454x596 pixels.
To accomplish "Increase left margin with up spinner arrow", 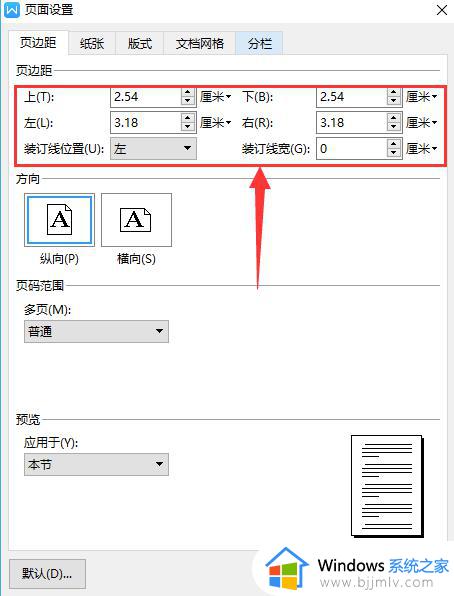I will coord(187,118).
